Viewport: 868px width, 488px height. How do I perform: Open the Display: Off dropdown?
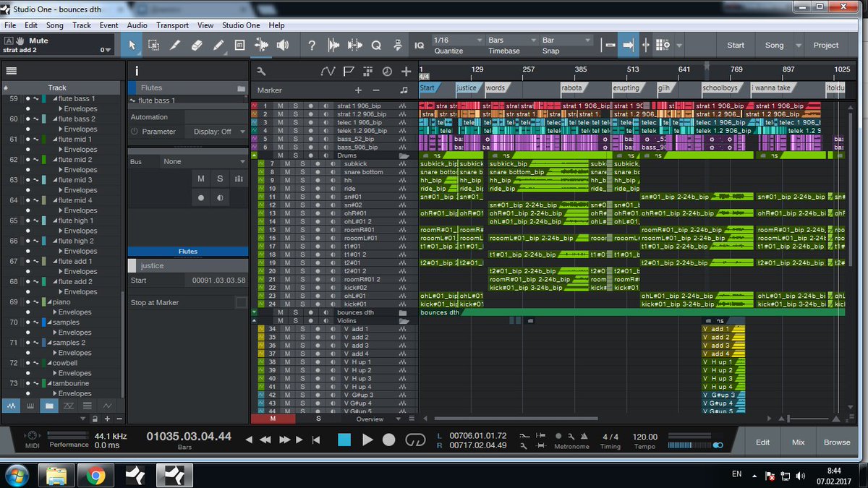pyautogui.click(x=216, y=132)
